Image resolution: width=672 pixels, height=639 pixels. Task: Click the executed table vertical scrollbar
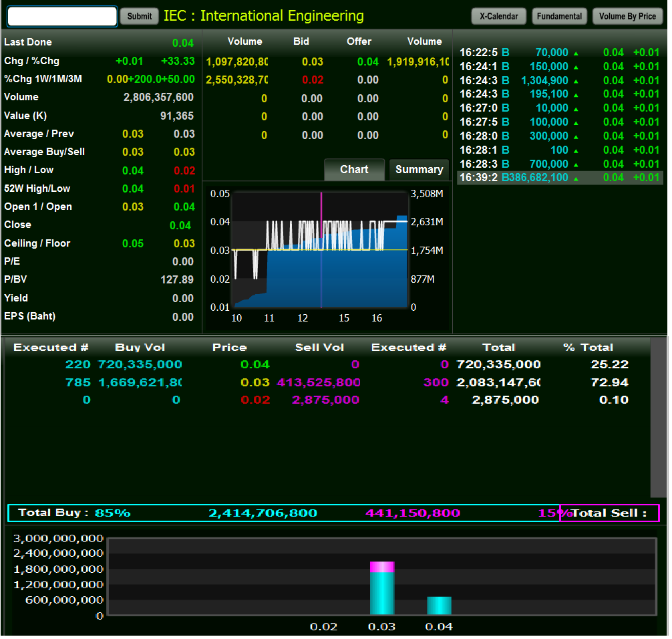click(x=658, y=418)
